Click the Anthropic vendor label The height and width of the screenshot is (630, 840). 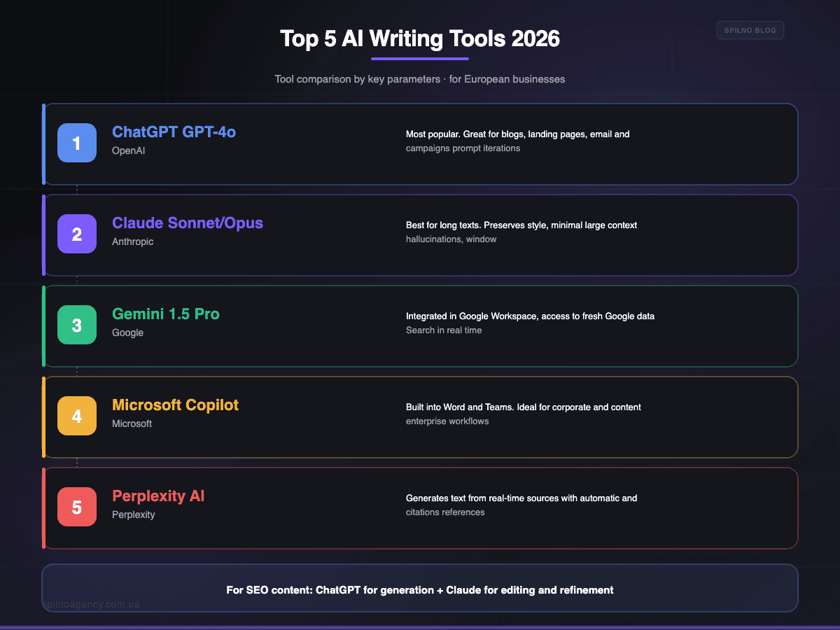pos(133,241)
